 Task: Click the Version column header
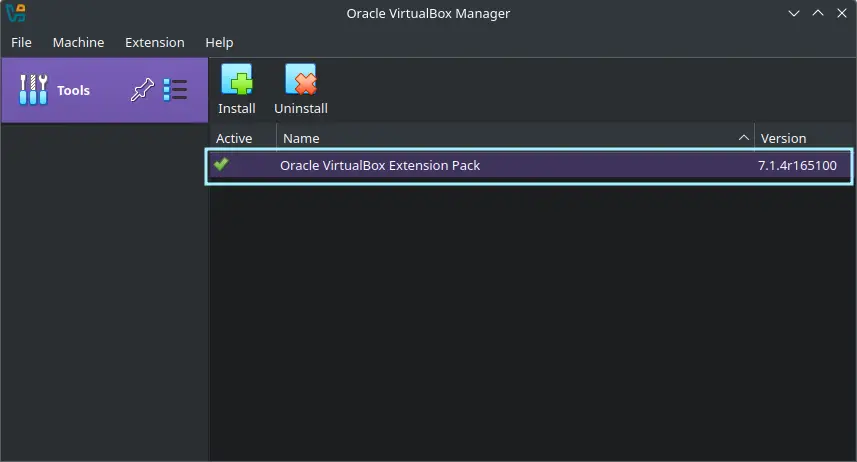pos(804,138)
